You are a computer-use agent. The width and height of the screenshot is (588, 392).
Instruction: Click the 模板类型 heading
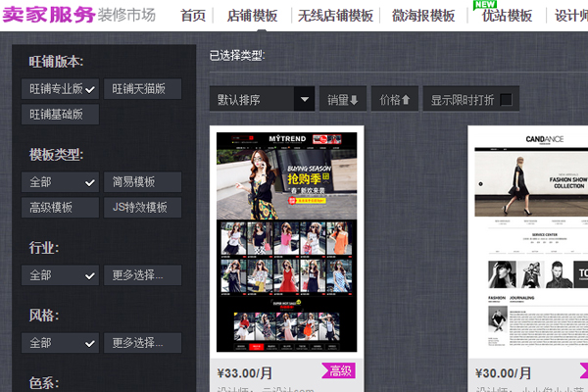click(56, 155)
